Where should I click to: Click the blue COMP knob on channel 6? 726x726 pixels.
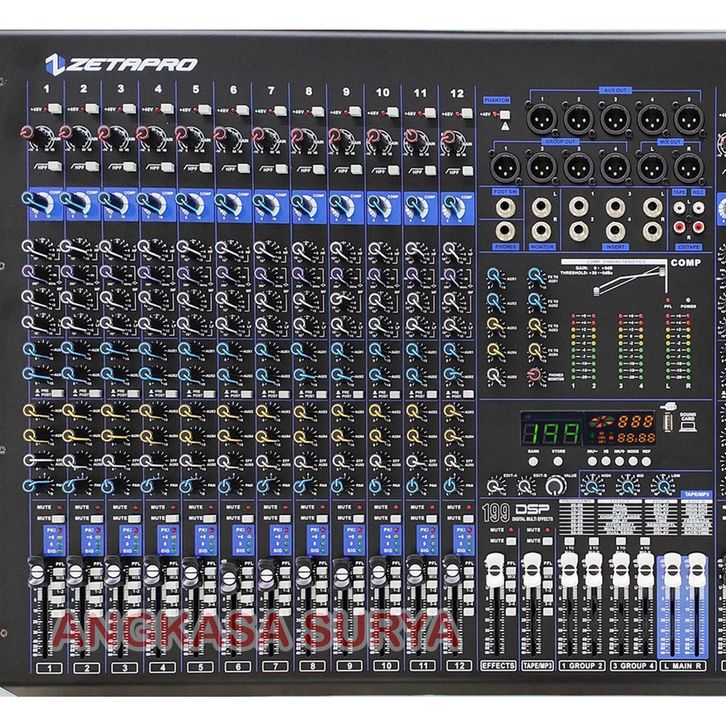coord(226,206)
